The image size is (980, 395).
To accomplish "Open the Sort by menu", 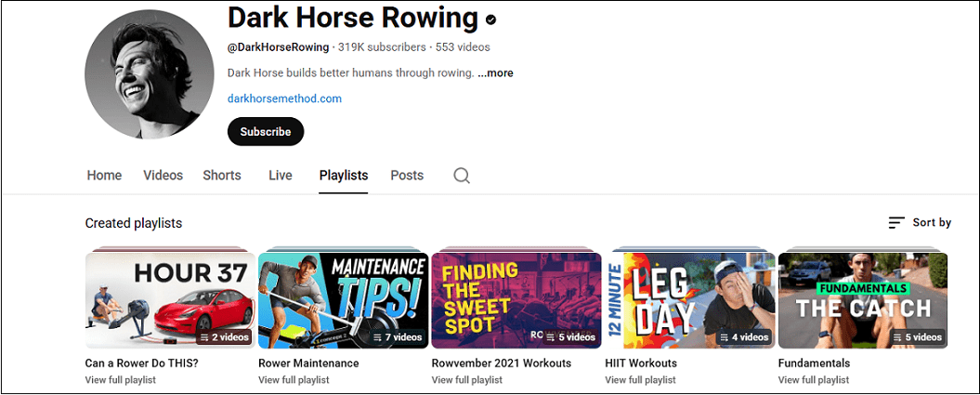I will click(x=920, y=222).
